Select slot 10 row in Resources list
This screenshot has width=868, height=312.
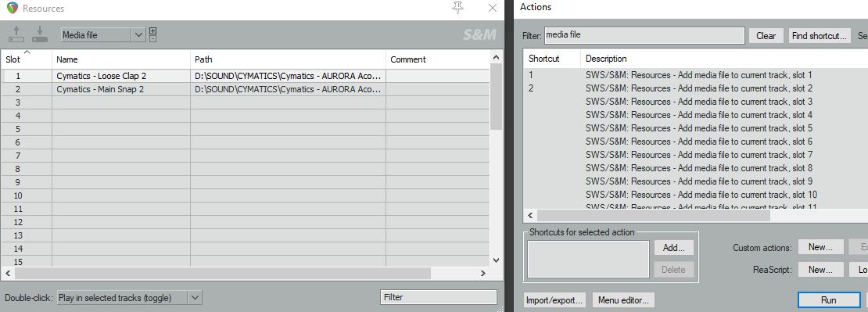pos(246,195)
